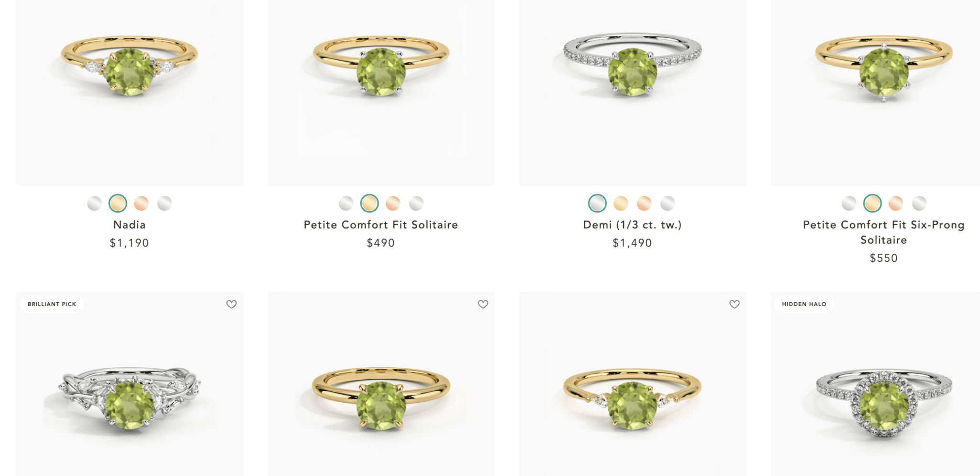Select yellow gold swatch for Demi ring

click(621, 204)
